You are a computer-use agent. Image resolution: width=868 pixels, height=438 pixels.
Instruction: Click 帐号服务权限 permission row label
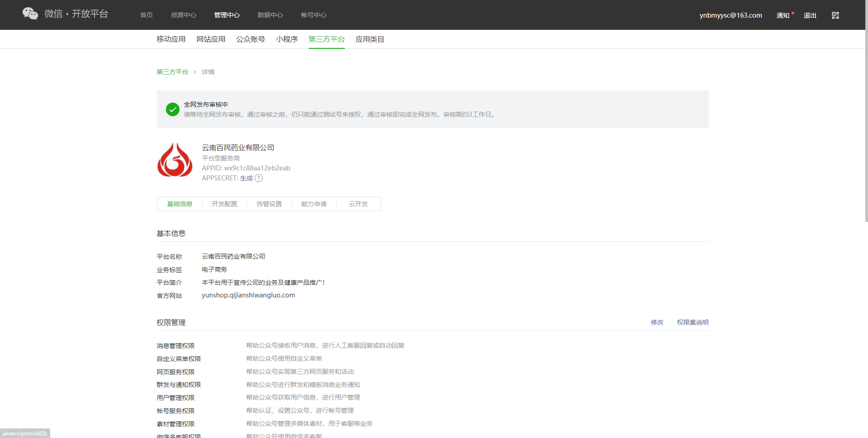tap(175, 411)
